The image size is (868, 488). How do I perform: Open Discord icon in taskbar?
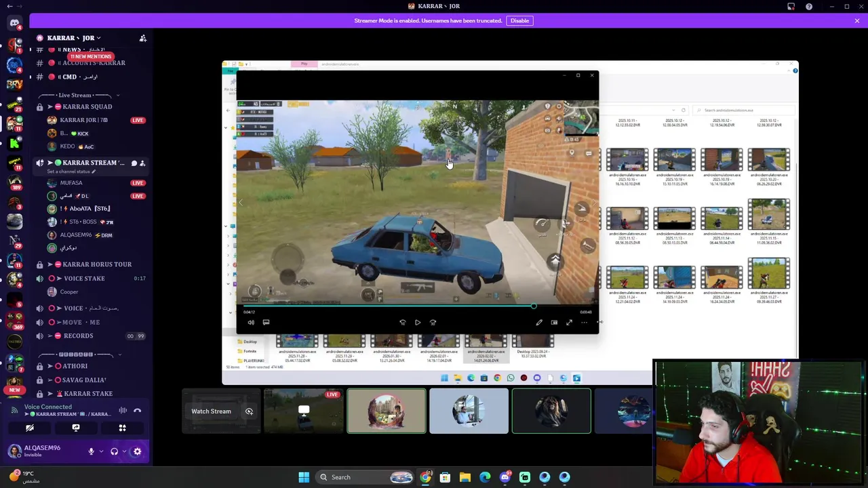(x=505, y=477)
